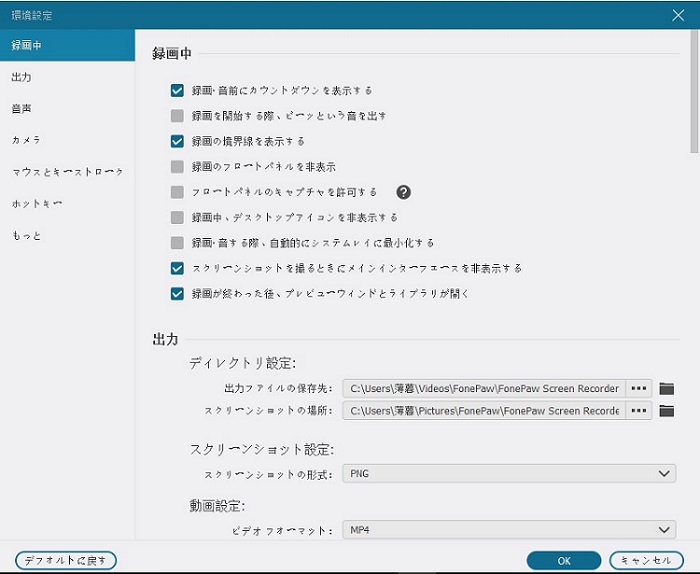Browse path with スクリーンショットの場所 dots button
Viewport: 700px width, 574px height.
click(x=639, y=411)
